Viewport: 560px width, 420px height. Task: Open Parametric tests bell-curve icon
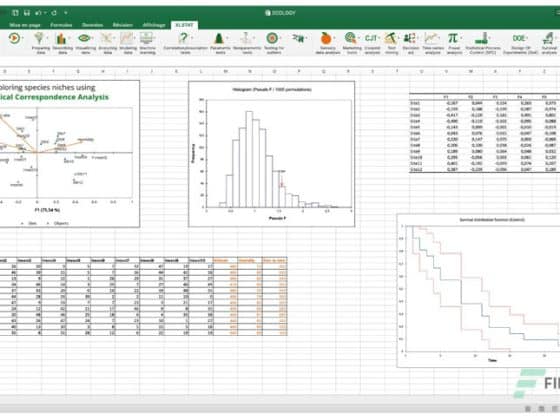[219, 38]
